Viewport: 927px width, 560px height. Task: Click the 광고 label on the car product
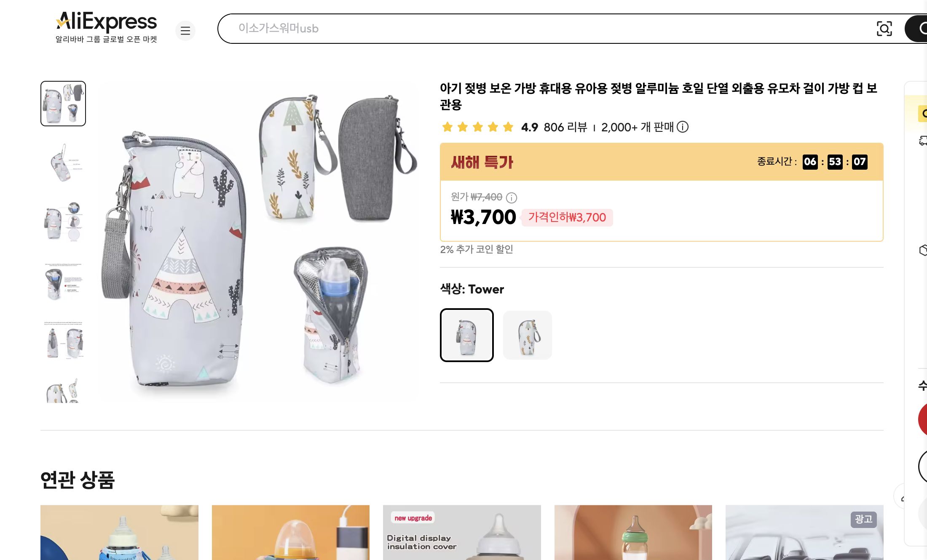(x=863, y=520)
